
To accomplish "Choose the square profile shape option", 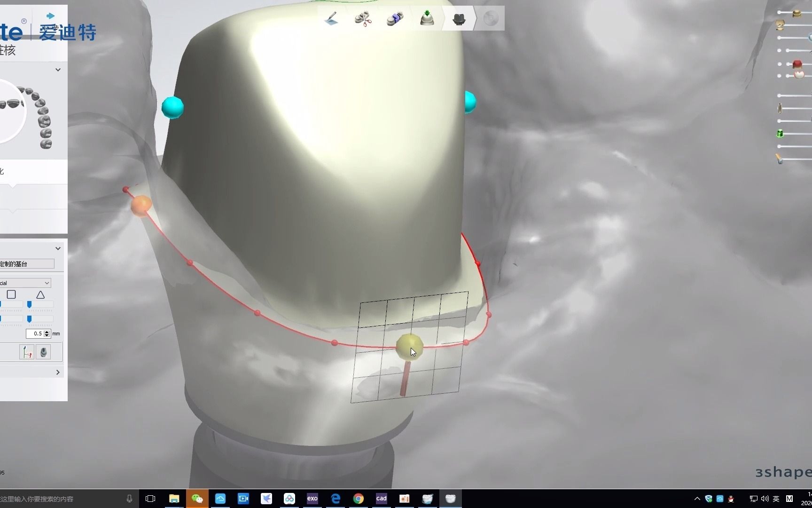I will (11, 294).
